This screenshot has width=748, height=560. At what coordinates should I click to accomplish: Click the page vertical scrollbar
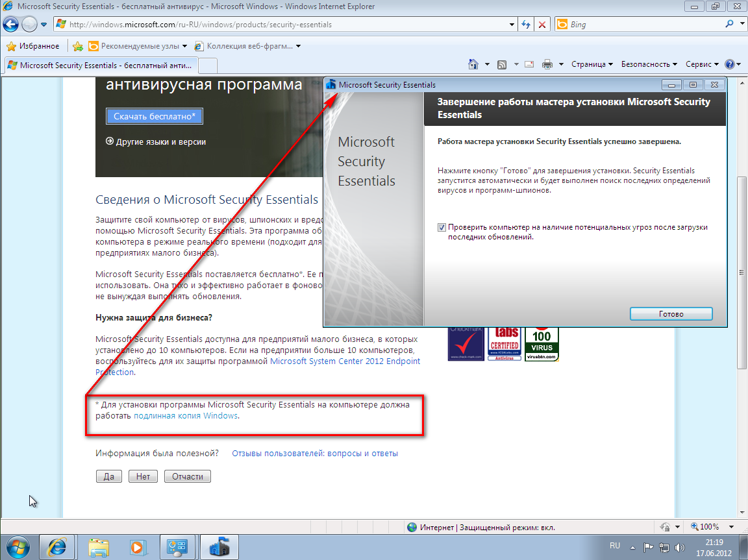point(742,272)
